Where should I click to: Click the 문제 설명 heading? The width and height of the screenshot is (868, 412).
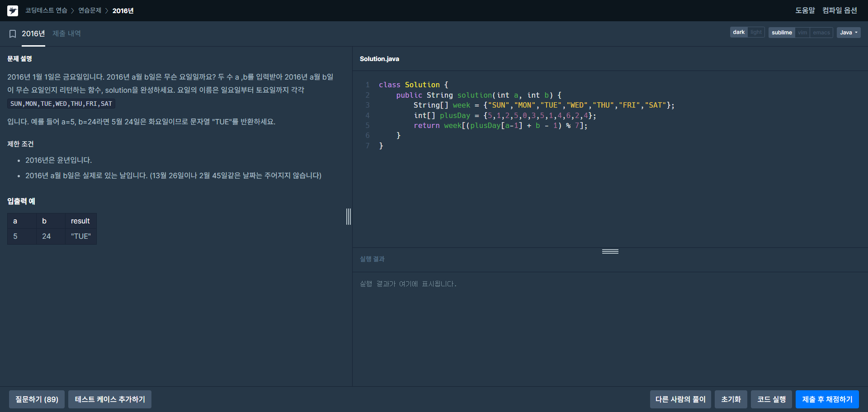coord(19,59)
